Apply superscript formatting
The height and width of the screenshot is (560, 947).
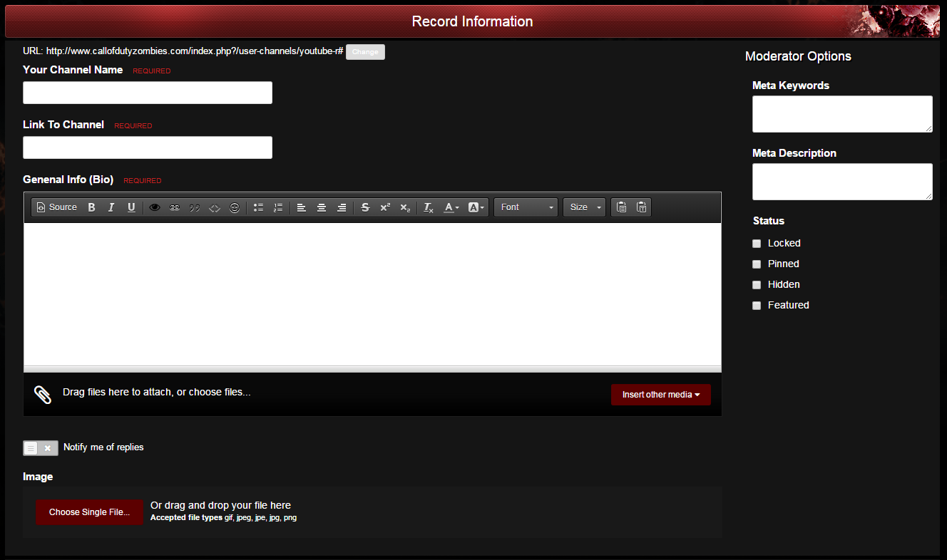pos(385,207)
